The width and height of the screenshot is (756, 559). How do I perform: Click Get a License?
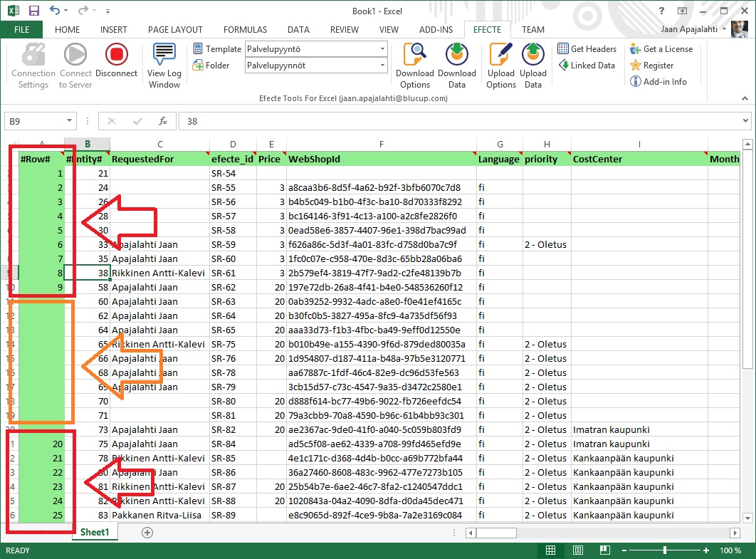pos(661,48)
